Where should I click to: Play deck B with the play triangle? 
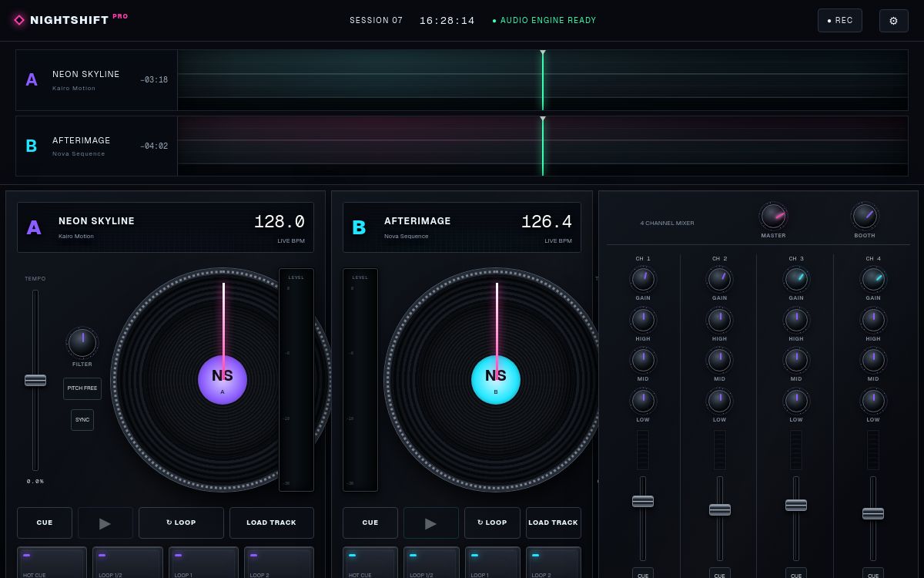(431, 523)
